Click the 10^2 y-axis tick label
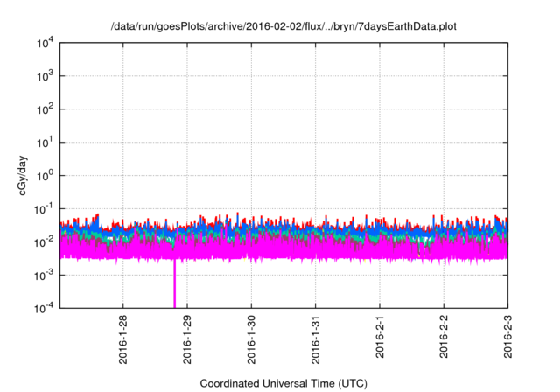 pyautogui.click(x=45, y=109)
